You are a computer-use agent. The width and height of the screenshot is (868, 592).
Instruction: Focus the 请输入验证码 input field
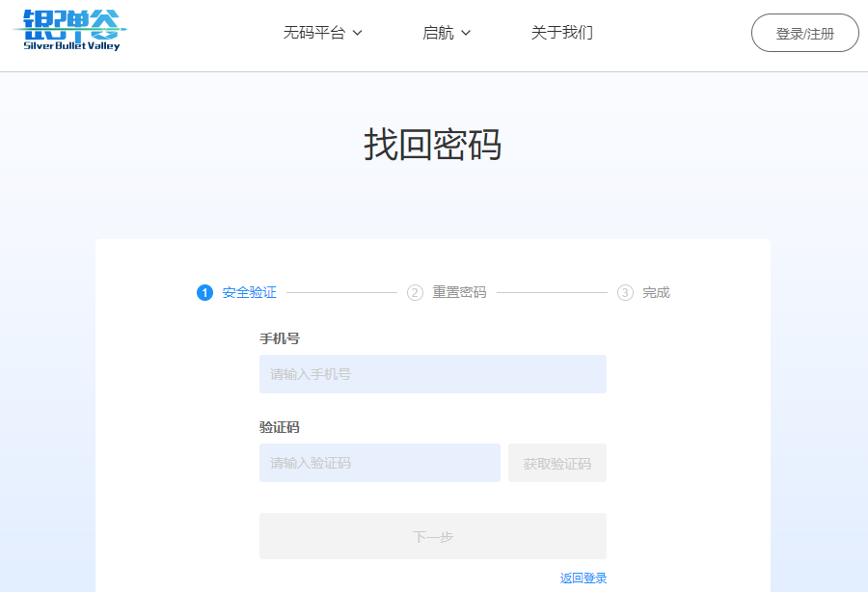[379, 463]
